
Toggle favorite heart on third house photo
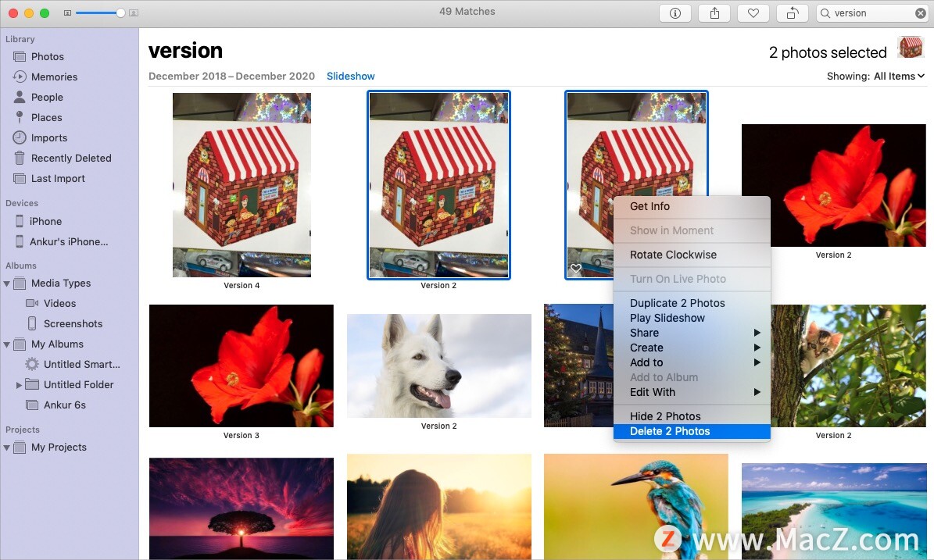point(575,269)
